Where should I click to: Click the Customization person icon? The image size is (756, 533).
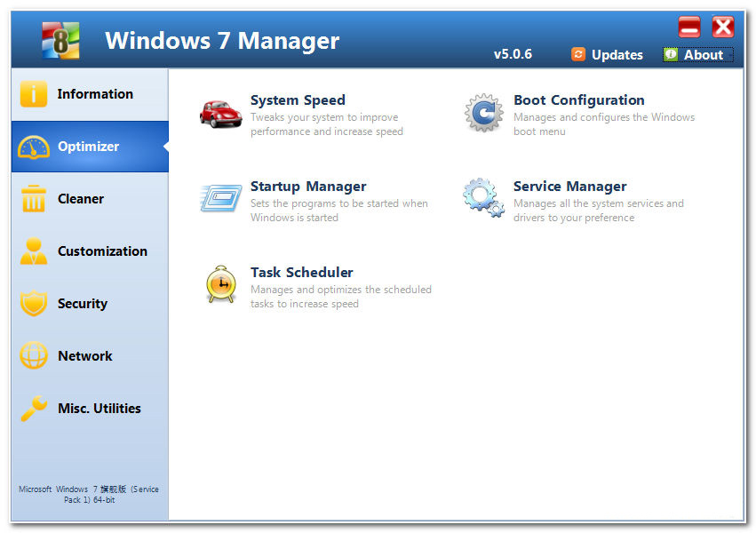click(x=33, y=251)
